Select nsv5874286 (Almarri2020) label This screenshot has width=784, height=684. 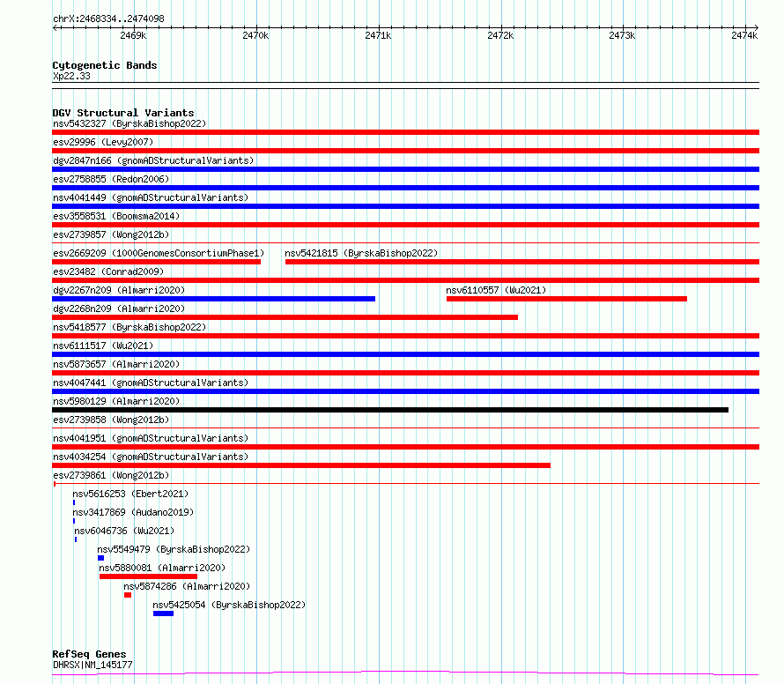187,586
